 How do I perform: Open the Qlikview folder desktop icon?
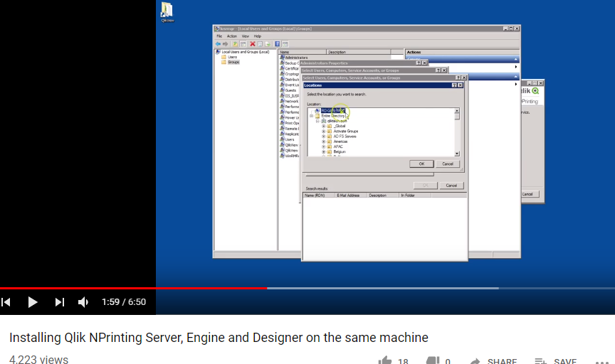[167, 12]
